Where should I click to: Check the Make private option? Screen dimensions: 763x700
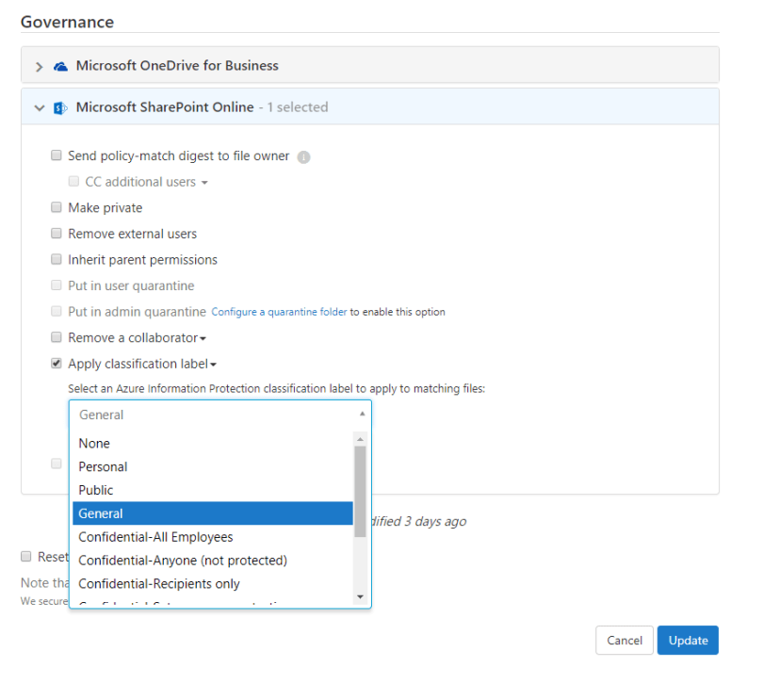coord(57,208)
